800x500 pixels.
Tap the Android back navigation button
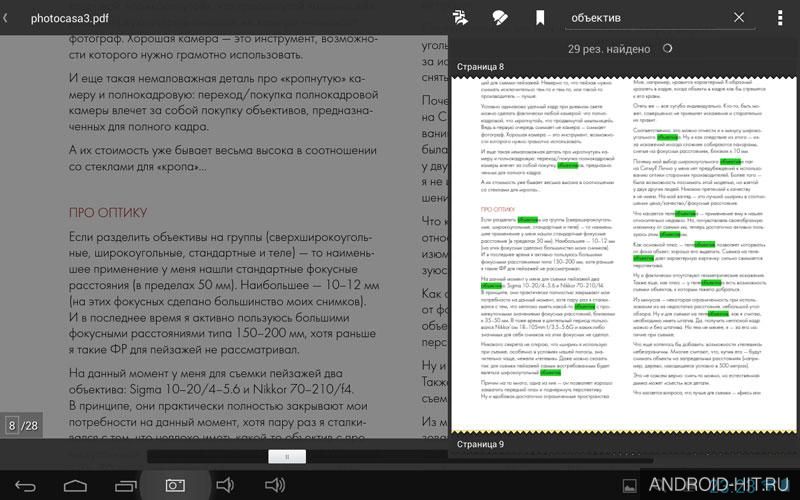tap(26, 485)
